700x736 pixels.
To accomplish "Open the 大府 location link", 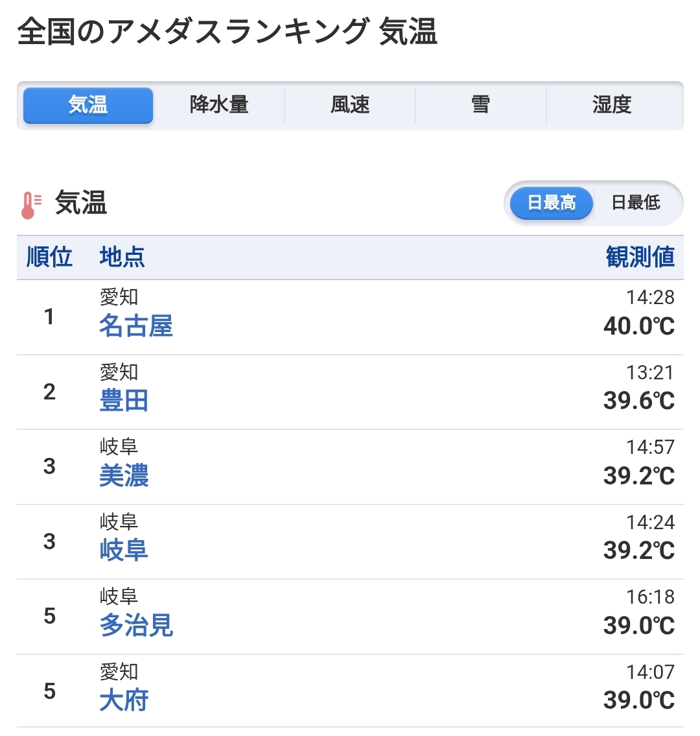I will [x=124, y=700].
